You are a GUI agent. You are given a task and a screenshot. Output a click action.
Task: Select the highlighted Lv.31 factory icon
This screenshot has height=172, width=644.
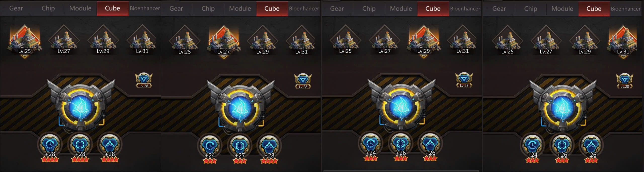point(623,41)
